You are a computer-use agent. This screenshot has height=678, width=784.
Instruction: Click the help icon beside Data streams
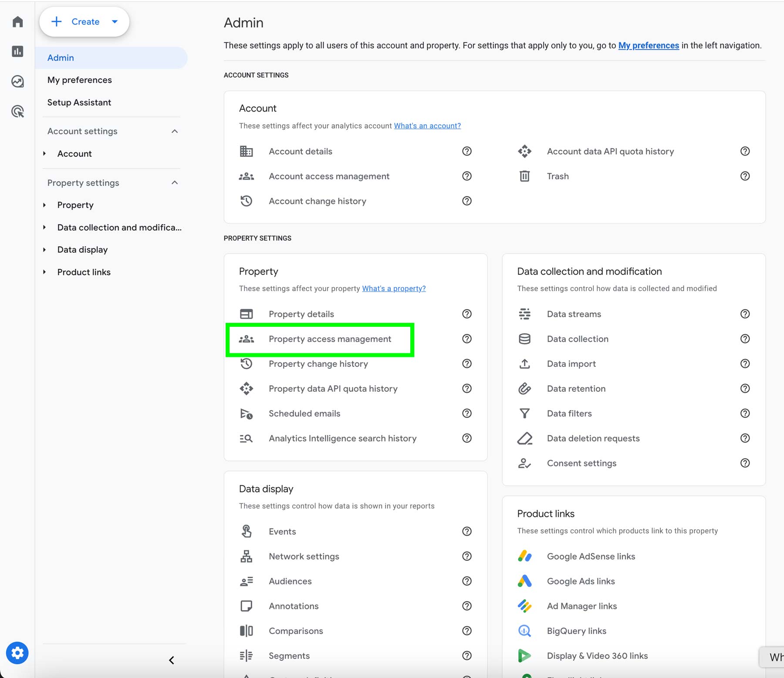point(745,314)
